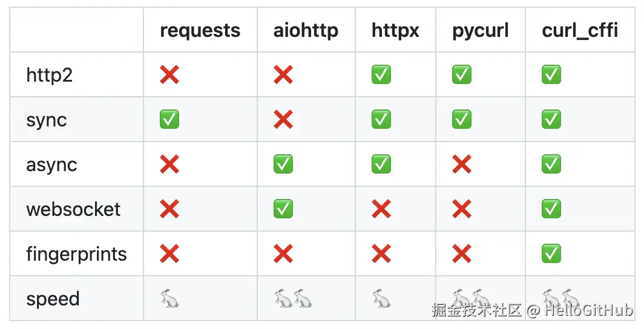Click the red cross for httpx websocket
Viewport: 644px width, 329px height.
pyautogui.click(x=381, y=209)
